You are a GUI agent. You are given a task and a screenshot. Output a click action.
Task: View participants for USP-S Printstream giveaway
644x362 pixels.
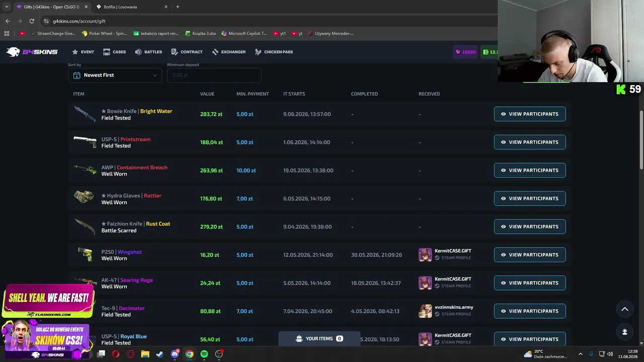point(530,142)
